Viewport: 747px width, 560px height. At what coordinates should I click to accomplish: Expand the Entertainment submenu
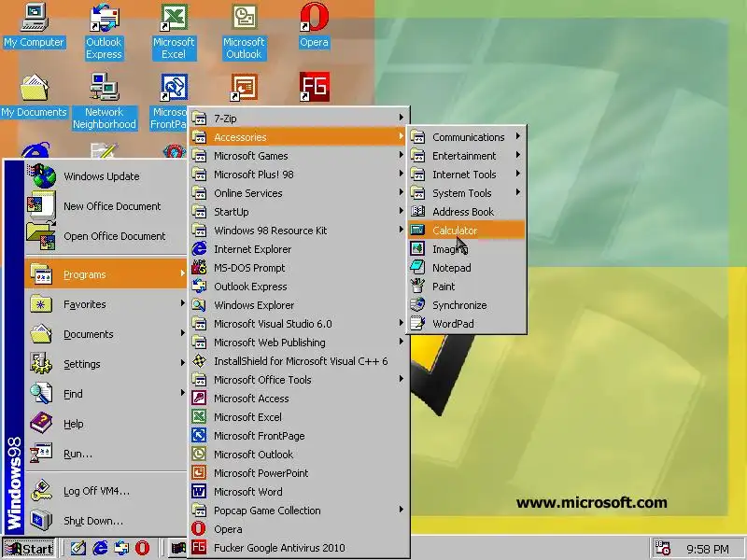point(467,155)
